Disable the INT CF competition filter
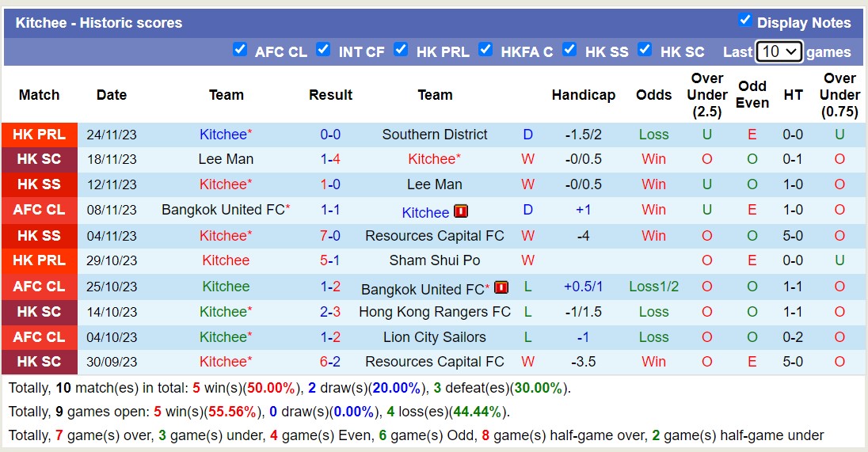The height and width of the screenshot is (452, 868). click(323, 50)
